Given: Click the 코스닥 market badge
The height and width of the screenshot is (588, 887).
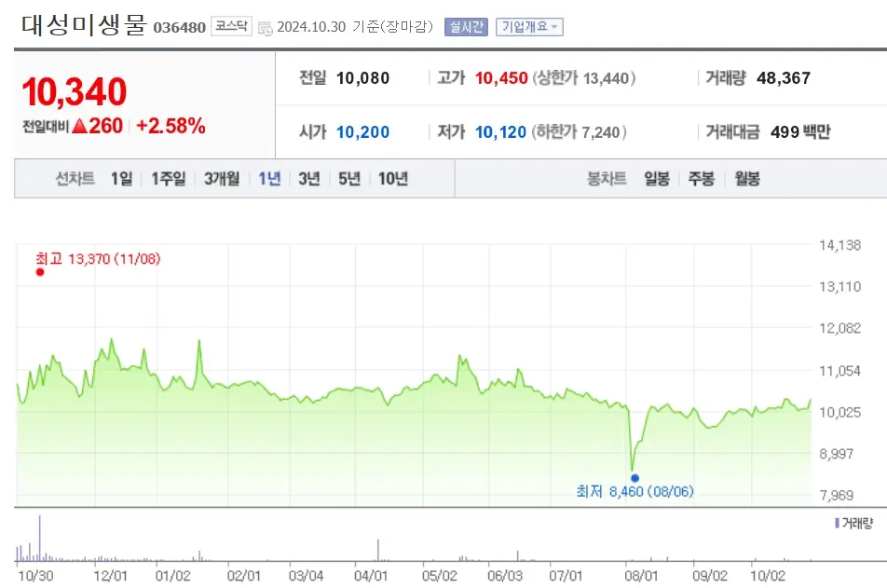Looking at the screenshot, I should click(232, 27).
